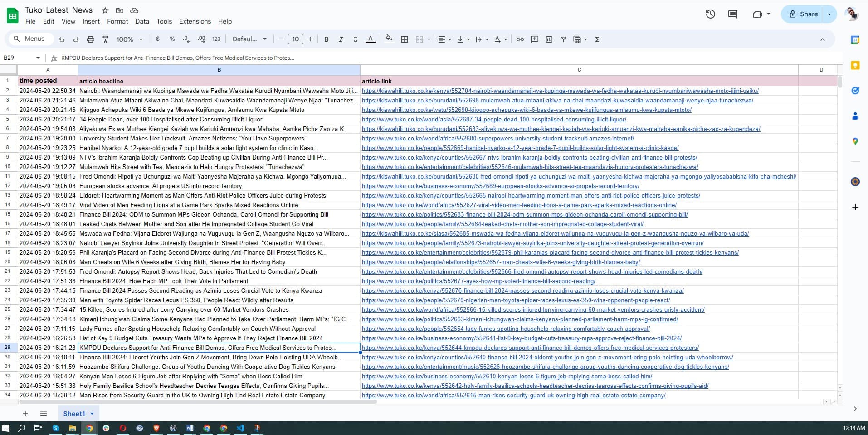The height and width of the screenshot is (435, 868).
Task: Open Google Keep in the side panel
Action: pyautogui.click(x=854, y=65)
